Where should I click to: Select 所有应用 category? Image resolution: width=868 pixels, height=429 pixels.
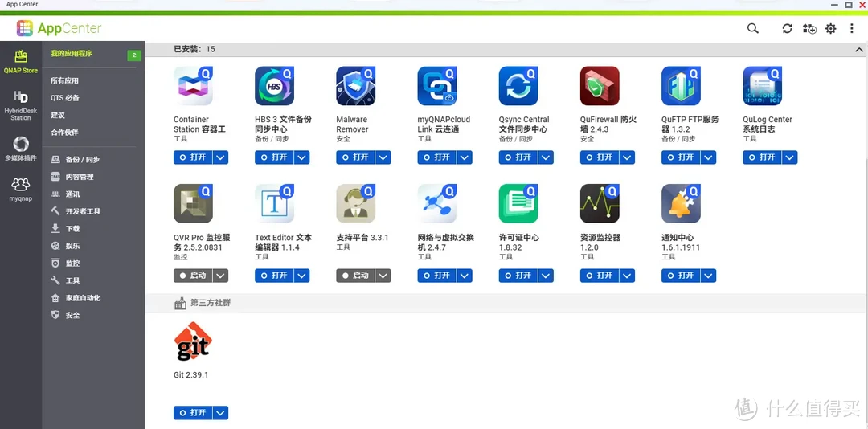[x=65, y=80]
